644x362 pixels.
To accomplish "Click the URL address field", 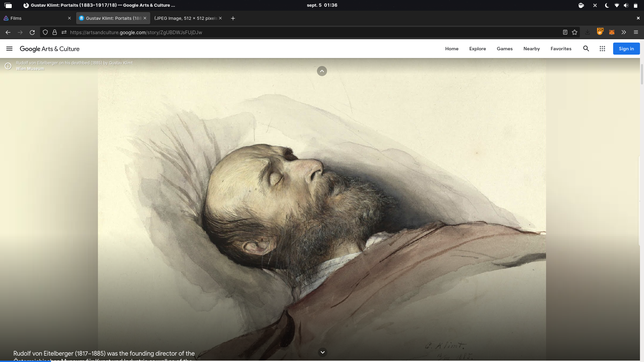I will pyautogui.click(x=302, y=33).
